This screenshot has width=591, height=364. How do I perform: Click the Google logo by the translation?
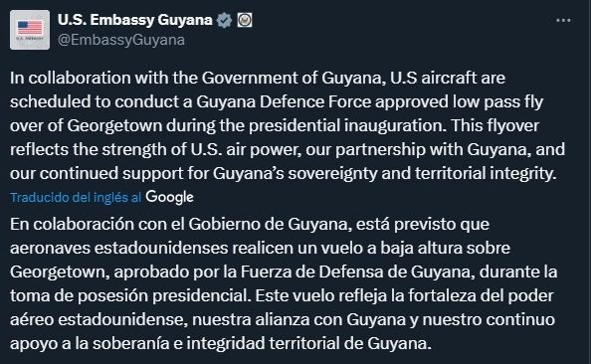[169, 197]
